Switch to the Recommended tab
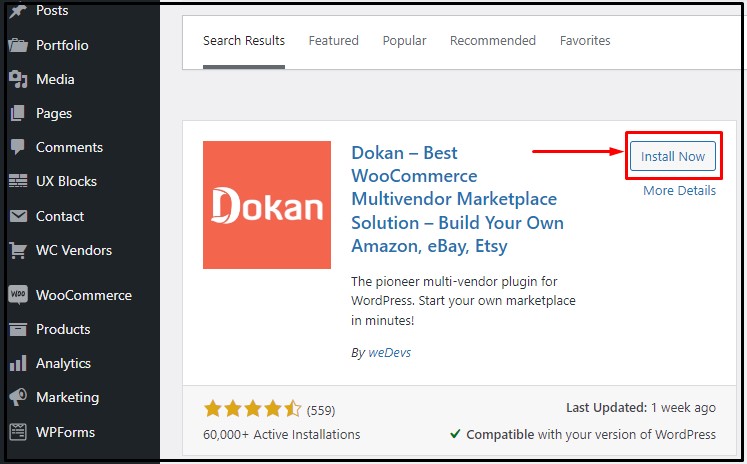 point(493,41)
